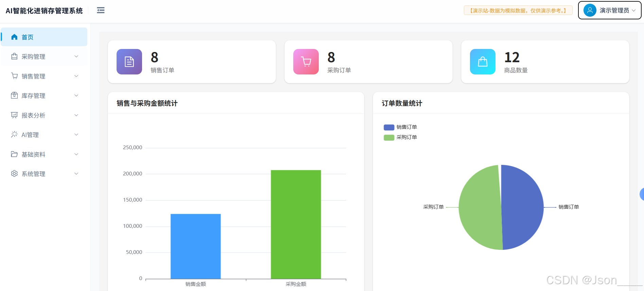This screenshot has height=291, width=644.
Task: Click the 采购管理 shopping bag icon
Action: tap(14, 56)
